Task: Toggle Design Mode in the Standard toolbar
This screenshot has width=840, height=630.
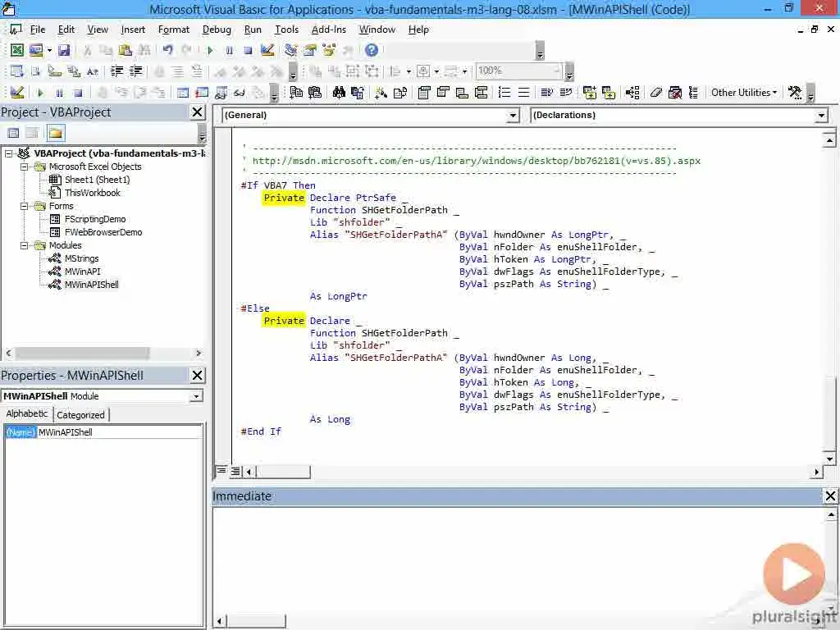Action: point(267,50)
